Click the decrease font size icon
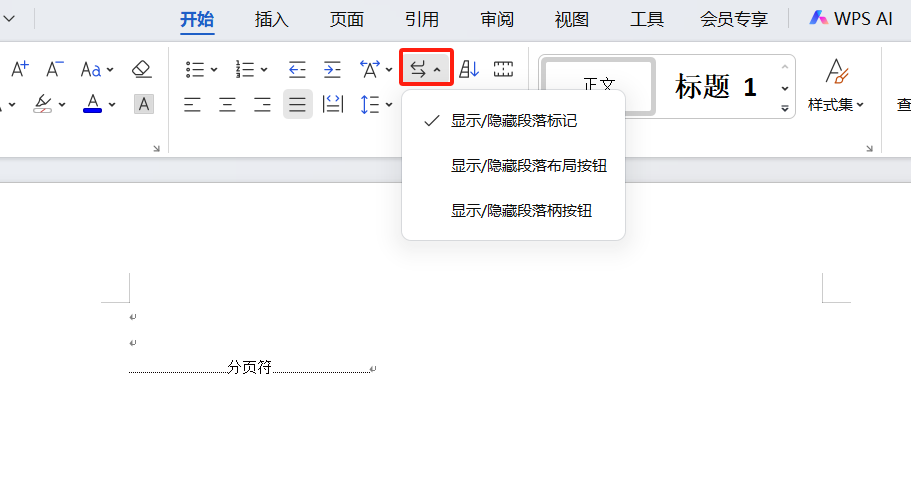 point(54,69)
